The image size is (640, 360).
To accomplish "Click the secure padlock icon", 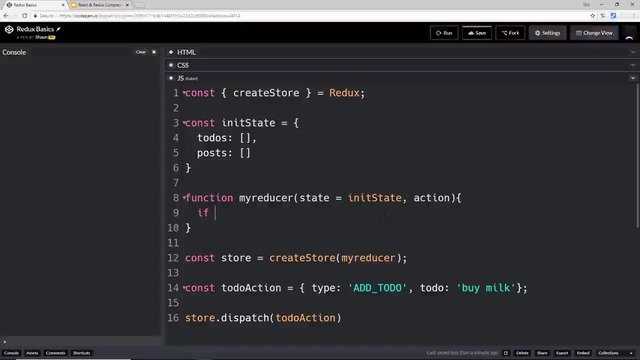I will 35,16.
